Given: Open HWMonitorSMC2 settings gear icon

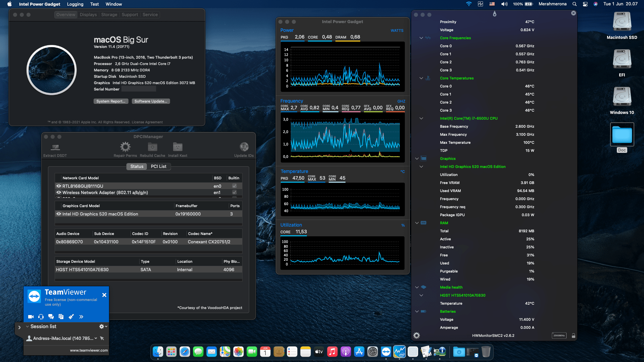Looking at the screenshot, I should pos(417,336).
